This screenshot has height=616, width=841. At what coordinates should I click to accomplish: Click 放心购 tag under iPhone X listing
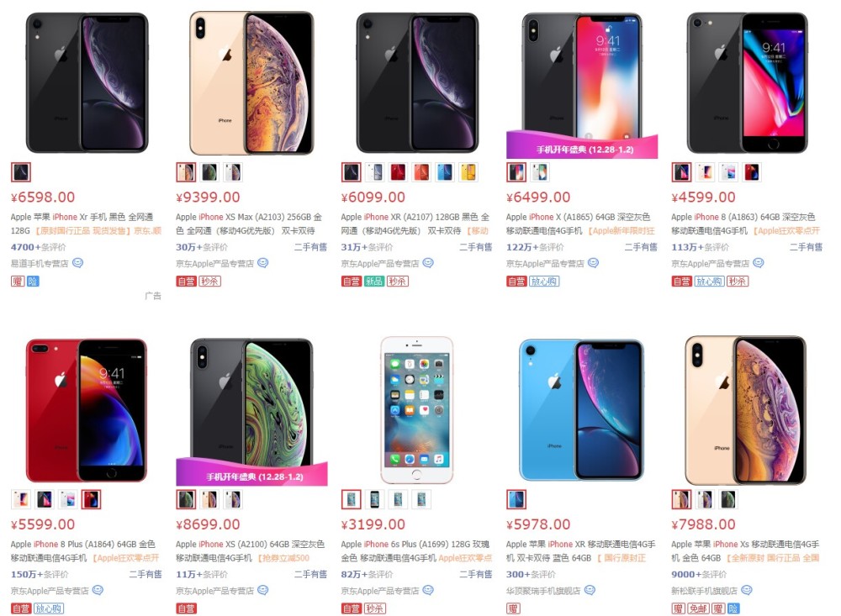pyautogui.click(x=544, y=281)
